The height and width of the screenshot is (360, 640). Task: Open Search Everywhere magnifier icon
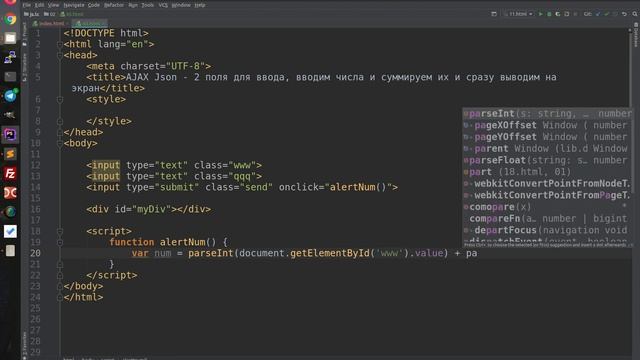click(x=635, y=14)
